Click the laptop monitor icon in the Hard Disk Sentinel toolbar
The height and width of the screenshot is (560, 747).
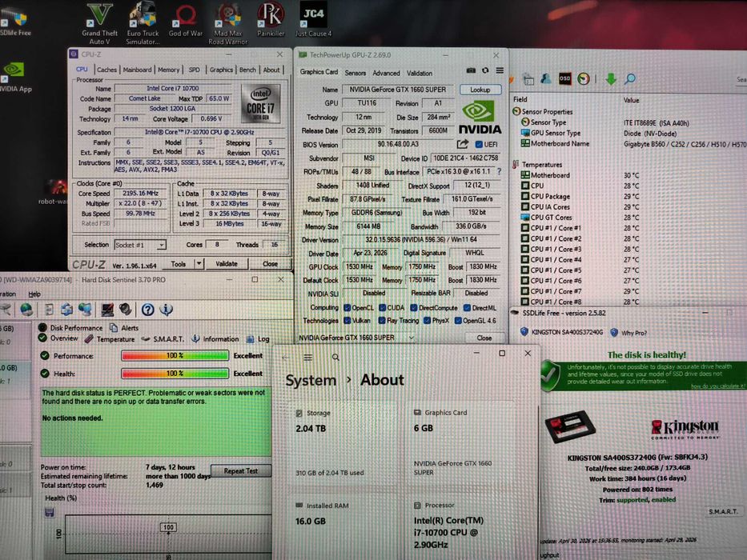107,310
